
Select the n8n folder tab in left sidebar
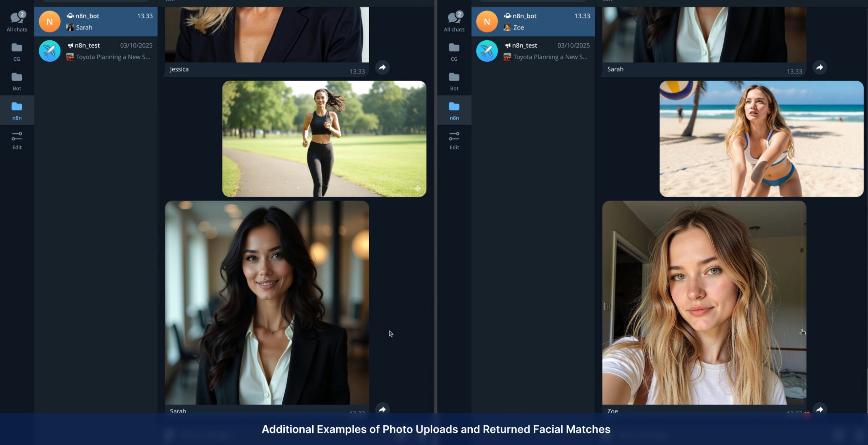pyautogui.click(x=17, y=110)
